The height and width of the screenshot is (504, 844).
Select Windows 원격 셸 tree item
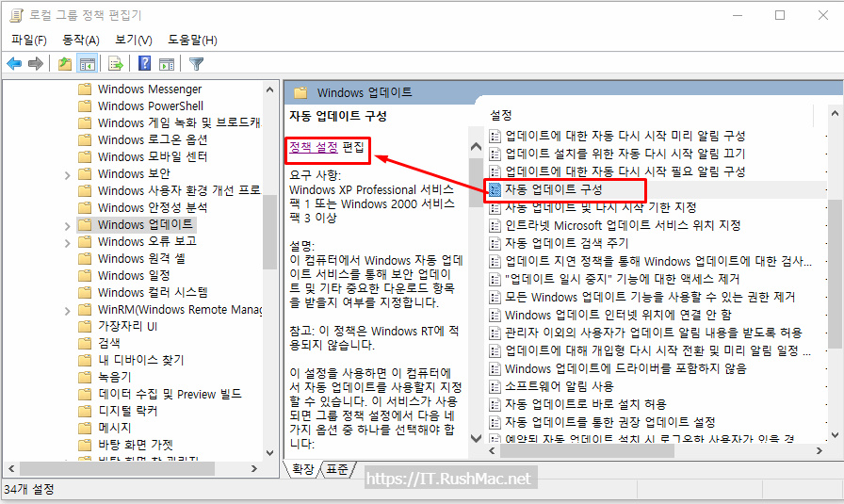click(141, 258)
